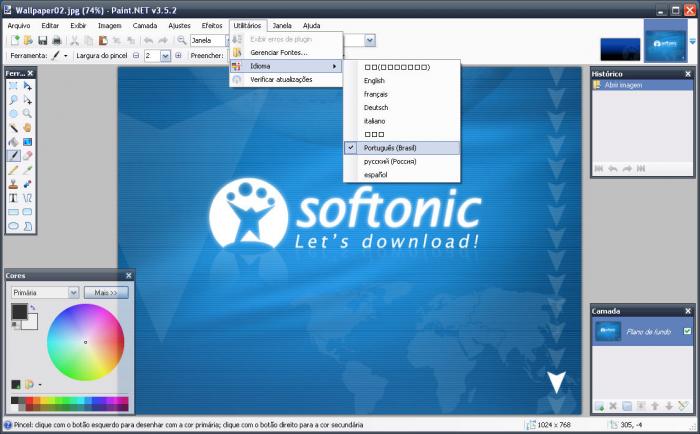Toggle visibility of the Plano de fundo layer
This screenshot has width=700, height=434.
(686, 331)
